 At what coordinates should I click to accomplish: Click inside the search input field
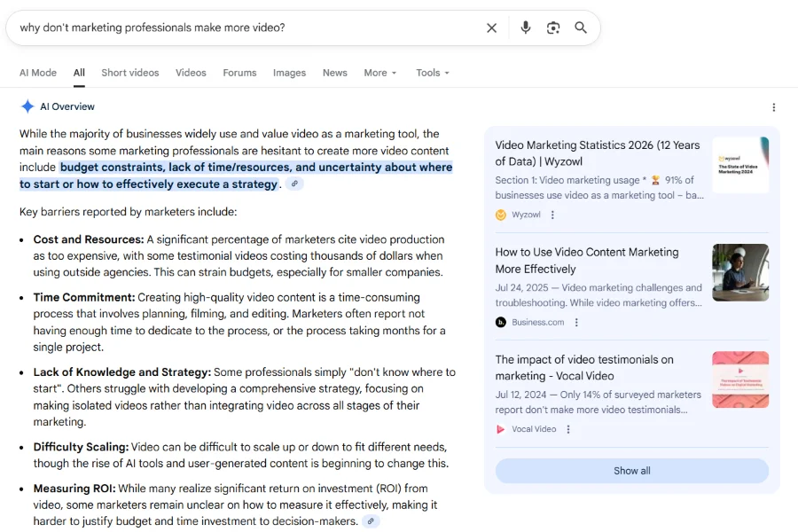(222, 27)
